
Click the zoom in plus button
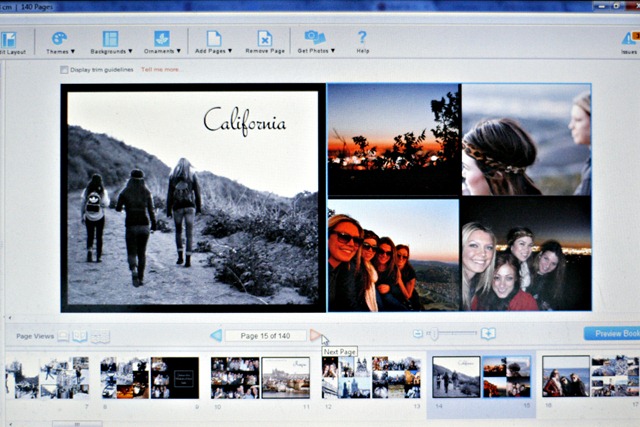[x=488, y=334]
